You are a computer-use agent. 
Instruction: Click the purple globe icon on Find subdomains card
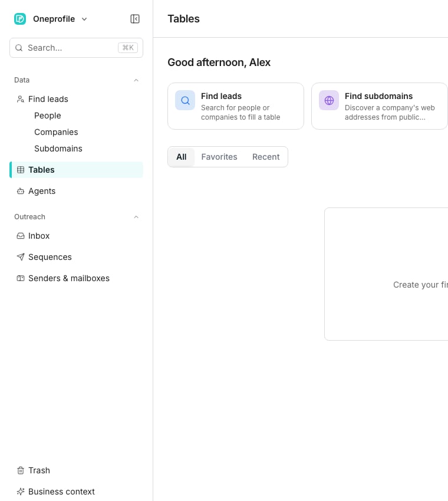[x=329, y=100]
